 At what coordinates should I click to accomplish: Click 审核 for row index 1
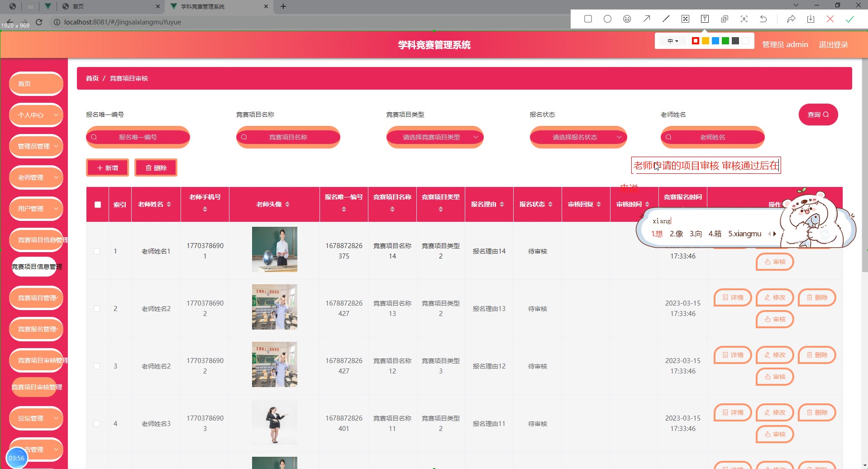(x=775, y=262)
